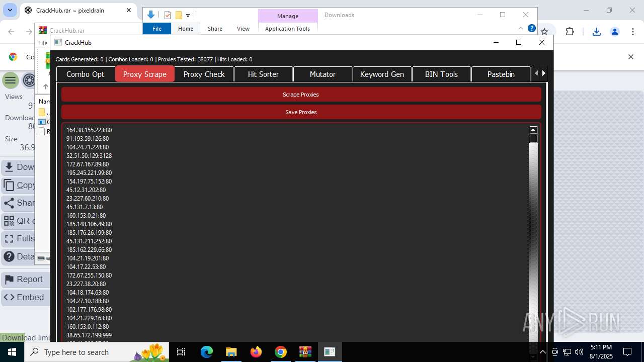
Task: Open the Keyword Gen tab
Action: tap(382, 74)
